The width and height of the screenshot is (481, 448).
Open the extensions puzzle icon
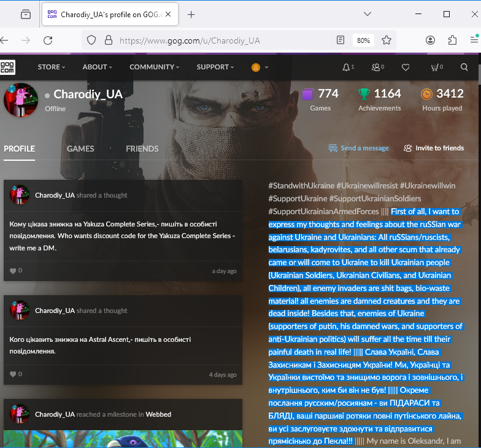(452, 41)
